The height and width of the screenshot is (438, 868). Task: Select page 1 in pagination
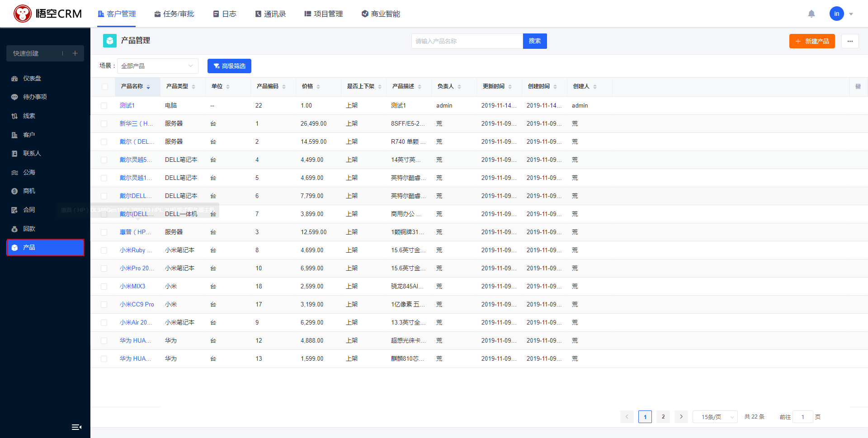pyautogui.click(x=645, y=417)
